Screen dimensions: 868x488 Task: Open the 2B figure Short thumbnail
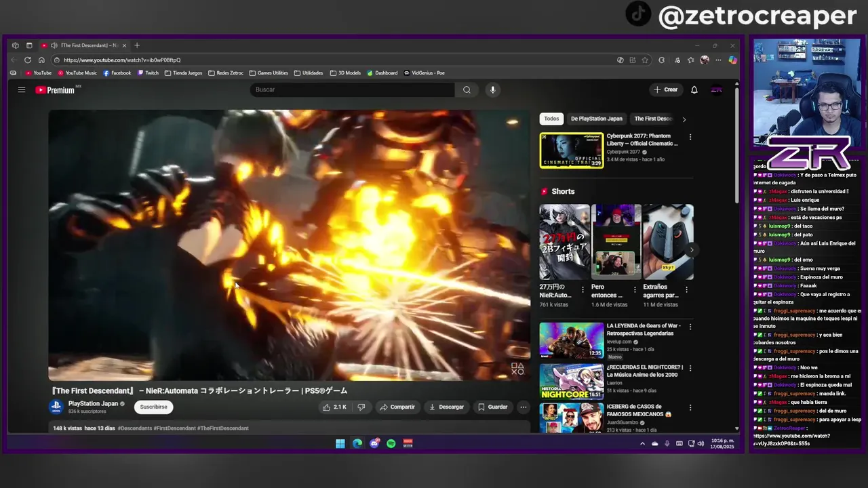pos(564,242)
